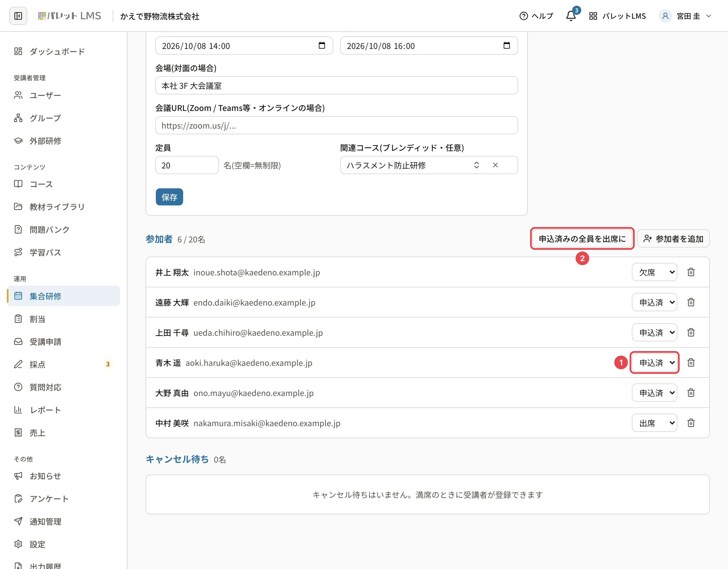728x569 pixels.
Task: Open 外部研修 in the sidebar
Action: (63, 141)
